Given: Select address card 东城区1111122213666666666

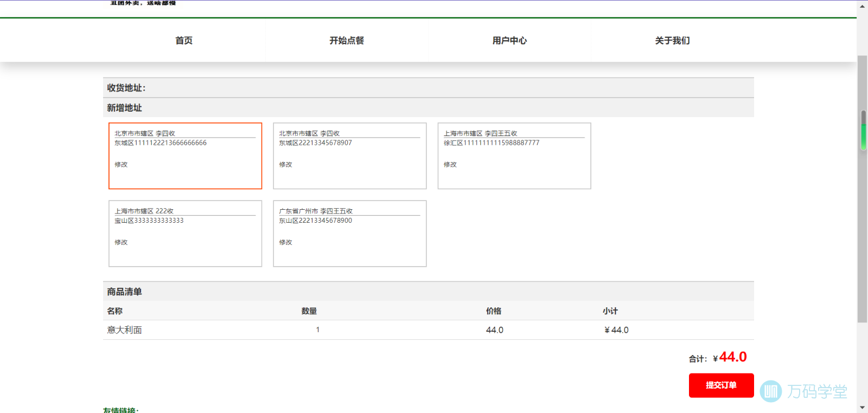Looking at the screenshot, I should pyautogui.click(x=185, y=156).
